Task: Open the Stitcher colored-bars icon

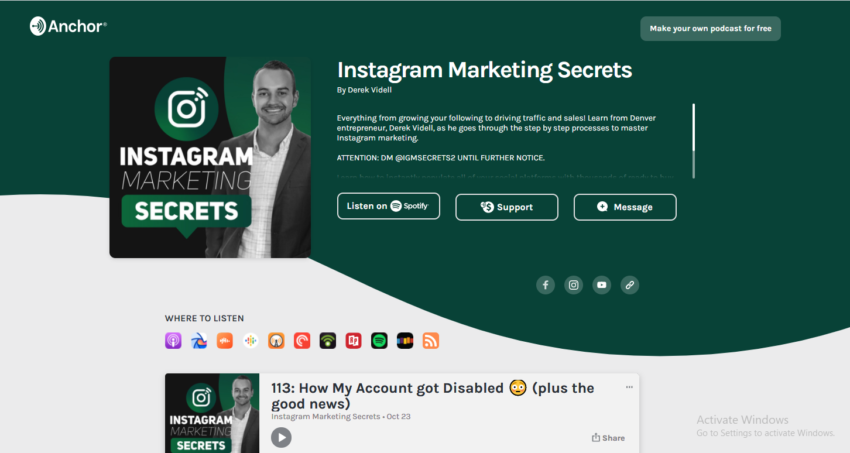Action: [x=405, y=341]
